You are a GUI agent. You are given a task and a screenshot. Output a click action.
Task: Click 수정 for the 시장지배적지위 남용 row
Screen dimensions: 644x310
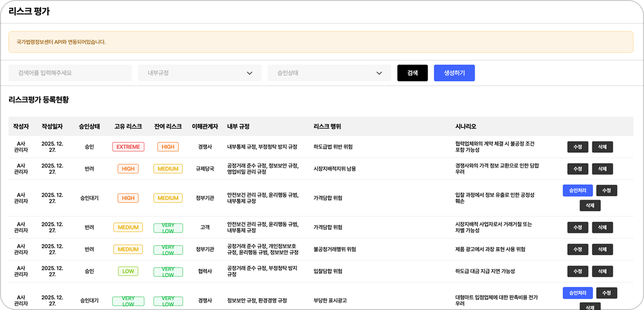tap(578, 169)
